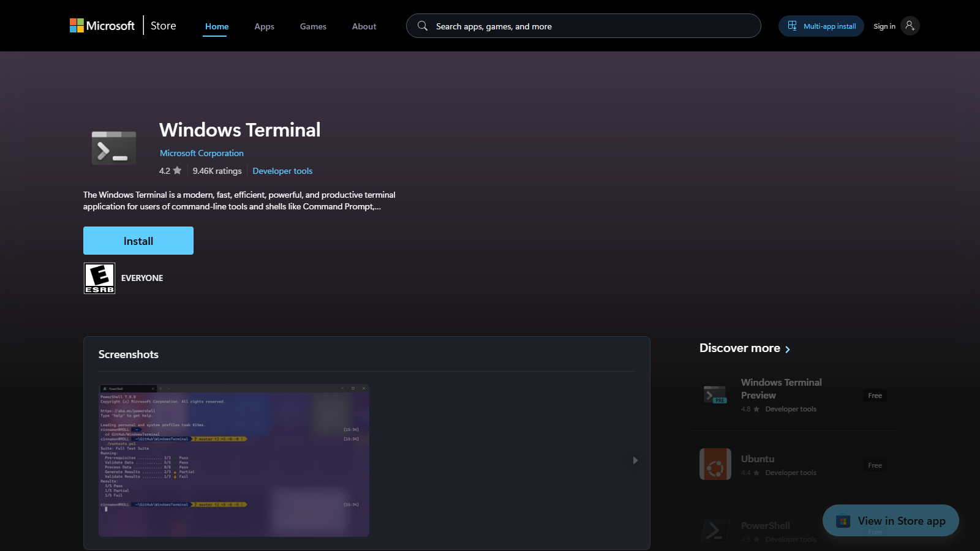Viewport: 980px width, 551px height.
Task: Click Free badge for Windows Terminal Preview
Action: (x=875, y=395)
